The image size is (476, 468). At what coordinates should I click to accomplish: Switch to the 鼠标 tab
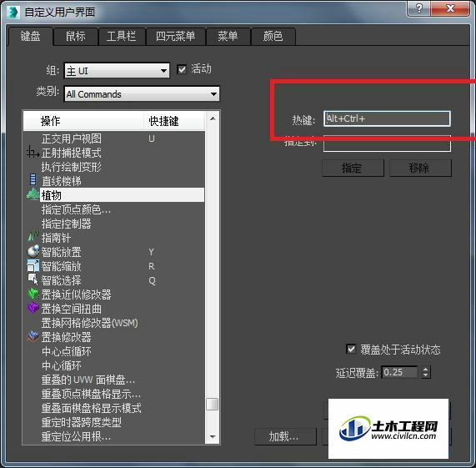pos(76,37)
